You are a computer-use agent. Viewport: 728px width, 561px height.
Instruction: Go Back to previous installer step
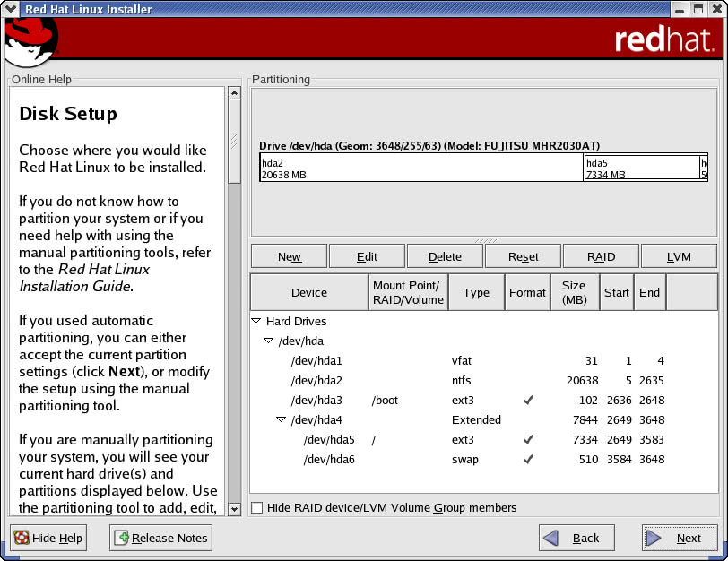point(576,538)
